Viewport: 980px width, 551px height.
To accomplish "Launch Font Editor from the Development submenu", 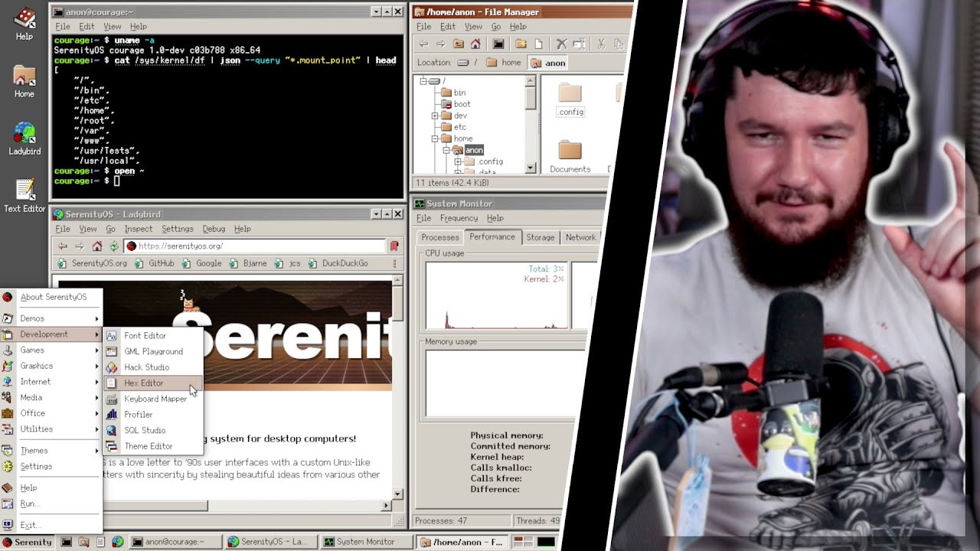I will tap(153, 335).
